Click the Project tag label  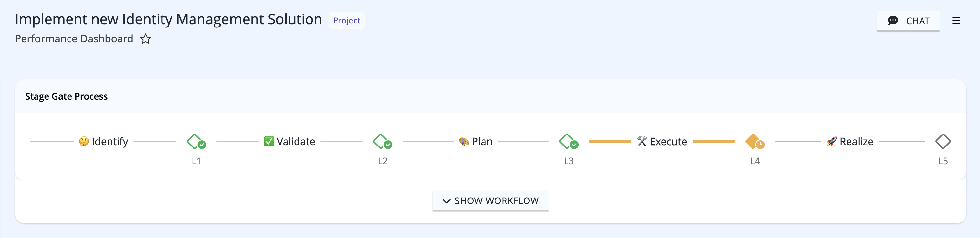347,21
